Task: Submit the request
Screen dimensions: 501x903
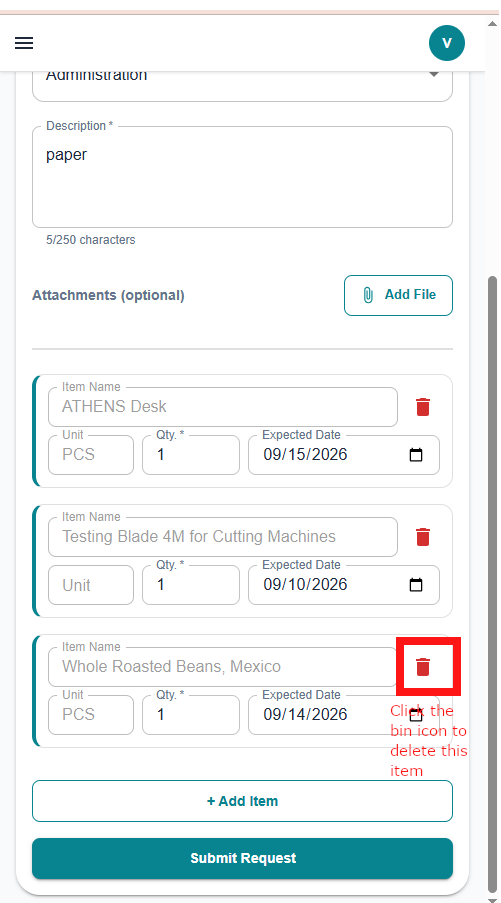Action: coord(242,858)
